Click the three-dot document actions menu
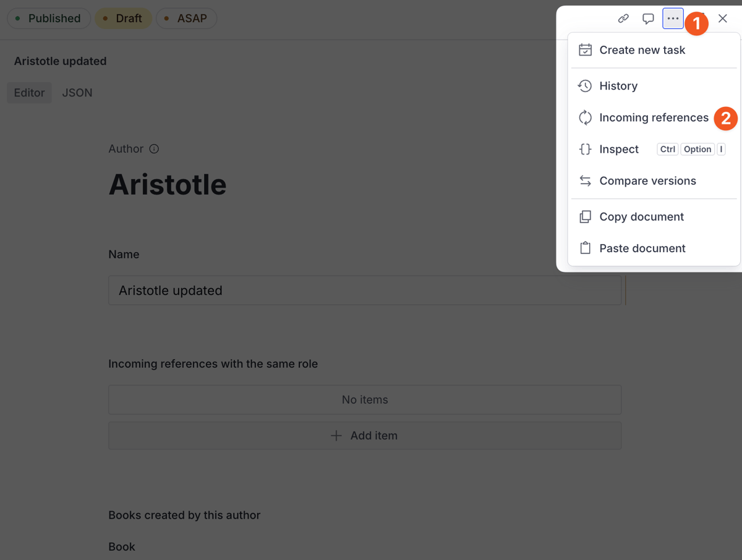The image size is (742, 560). click(673, 19)
